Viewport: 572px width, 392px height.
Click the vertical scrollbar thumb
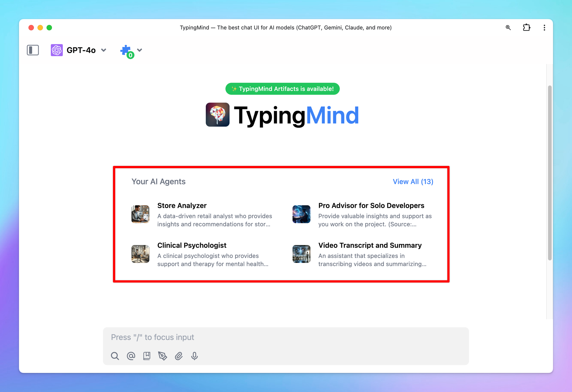[x=550, y=173]
